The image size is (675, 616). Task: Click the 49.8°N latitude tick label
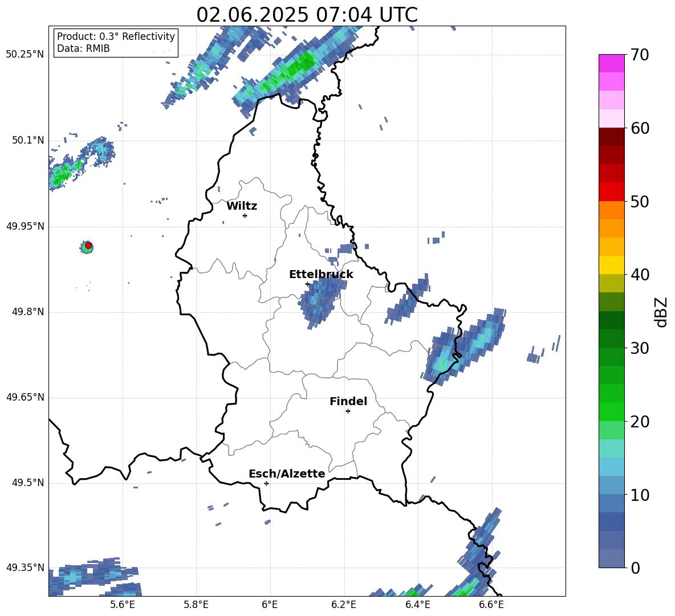28,312
